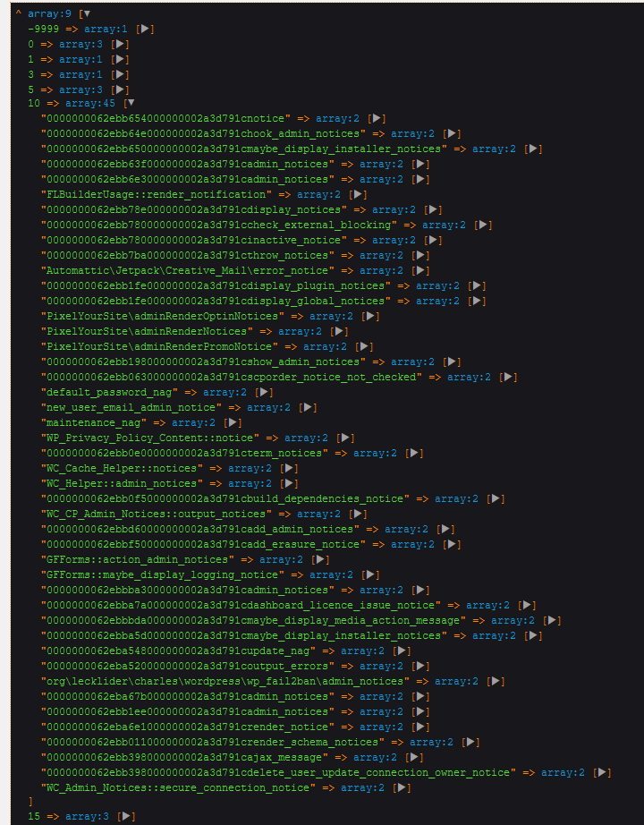Expand arrow on cdisplay_notices row

click(433, 210)
